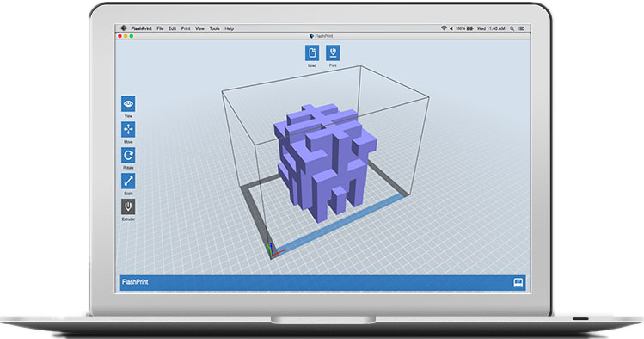
Task: Select the Scale tool
Action: click(x=128, y=181)
